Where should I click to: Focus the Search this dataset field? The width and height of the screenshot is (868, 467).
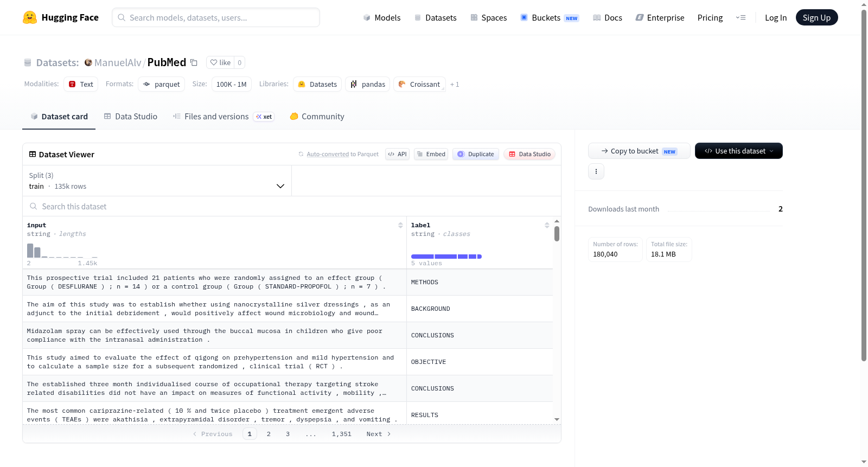click(x=292, y=206)
